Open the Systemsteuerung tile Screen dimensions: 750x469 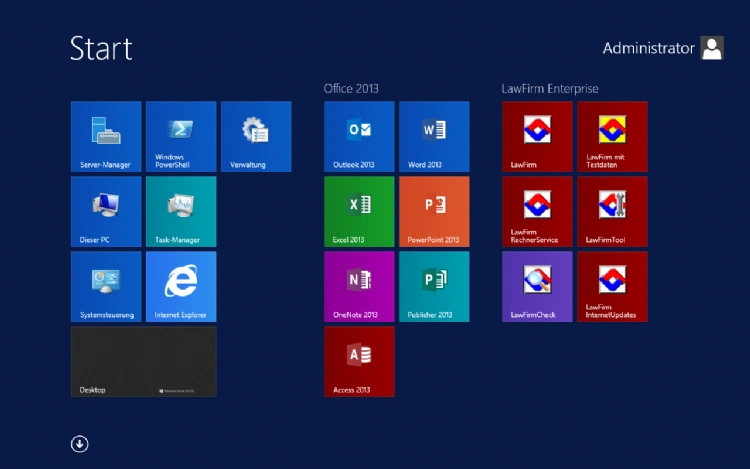pos(106,286)
